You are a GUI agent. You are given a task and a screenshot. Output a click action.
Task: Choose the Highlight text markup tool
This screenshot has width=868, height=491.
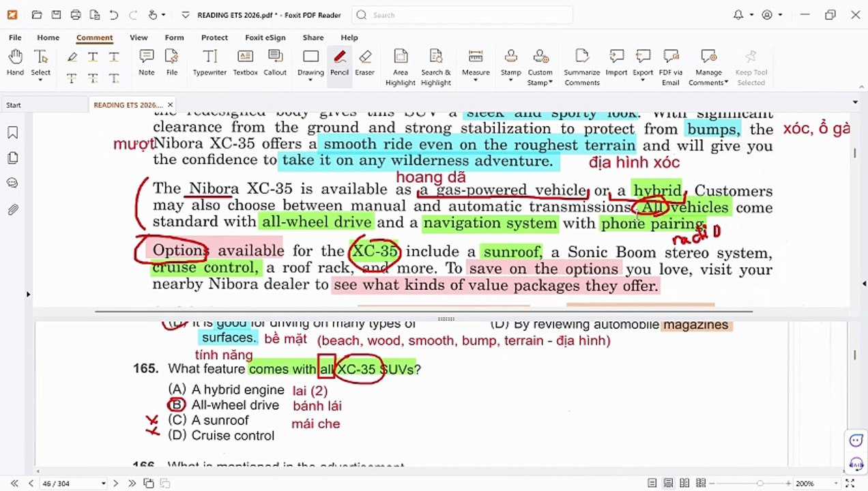click(72, 57)
